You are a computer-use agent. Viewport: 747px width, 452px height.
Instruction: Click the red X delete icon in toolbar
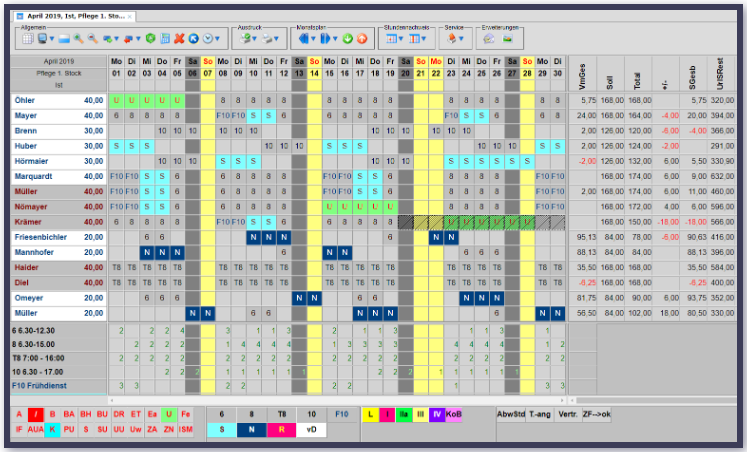pyautogui.click(x=177, y=39)
